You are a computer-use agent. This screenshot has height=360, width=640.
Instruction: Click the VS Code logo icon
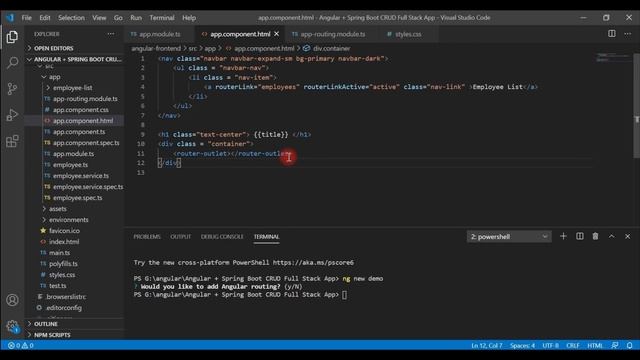tap(10, 18)
